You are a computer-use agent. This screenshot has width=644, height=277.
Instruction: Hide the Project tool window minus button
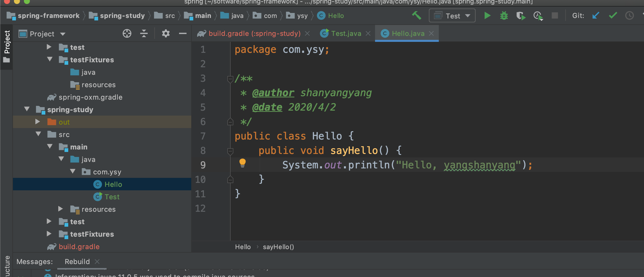[183, 33]
